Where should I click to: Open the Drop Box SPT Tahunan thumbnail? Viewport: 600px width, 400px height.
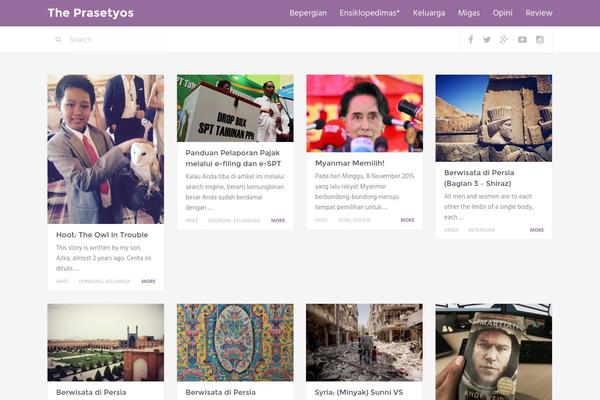pos(235,108)
